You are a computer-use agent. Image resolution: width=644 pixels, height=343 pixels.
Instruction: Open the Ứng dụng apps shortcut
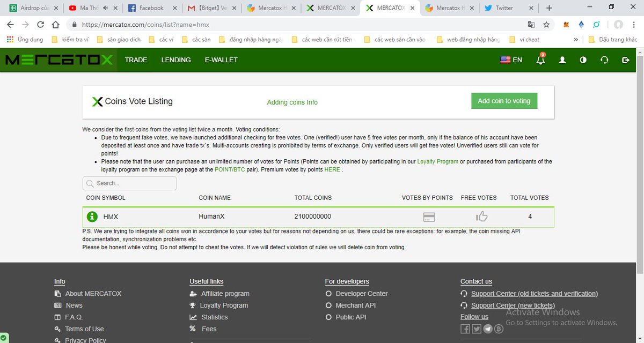point(24,40)
